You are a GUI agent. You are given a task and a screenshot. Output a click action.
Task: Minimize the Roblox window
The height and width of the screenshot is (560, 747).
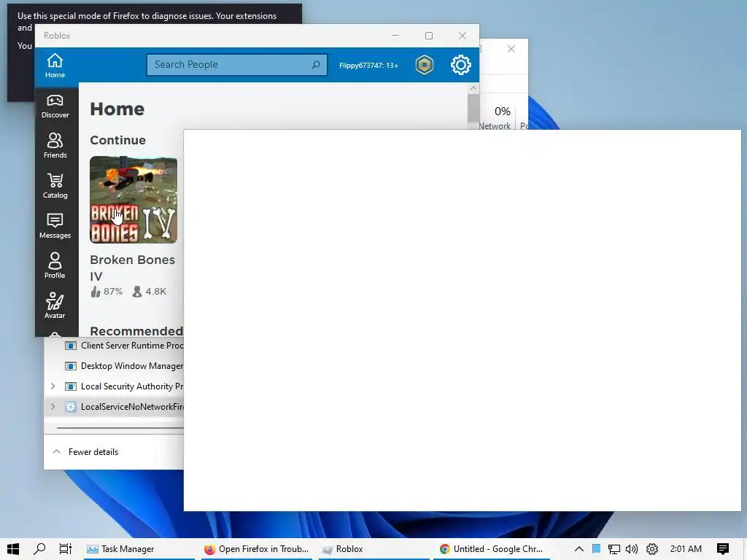pos(395,36)
